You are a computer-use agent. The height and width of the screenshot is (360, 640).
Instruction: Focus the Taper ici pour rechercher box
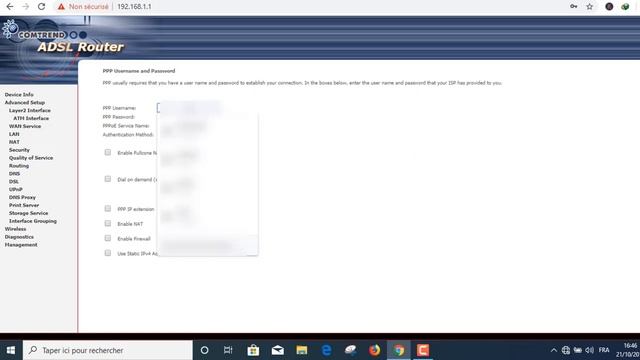click(x=108, y=350)
